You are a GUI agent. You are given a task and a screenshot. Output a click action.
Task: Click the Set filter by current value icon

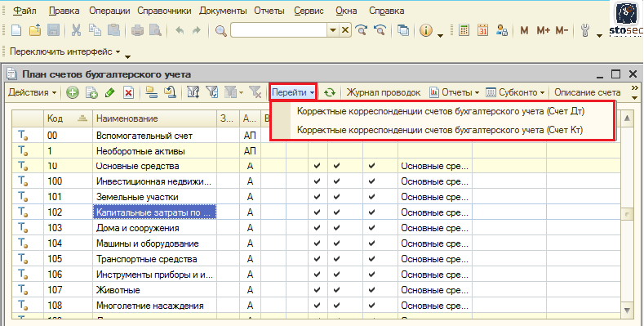(x=212, y=93)
